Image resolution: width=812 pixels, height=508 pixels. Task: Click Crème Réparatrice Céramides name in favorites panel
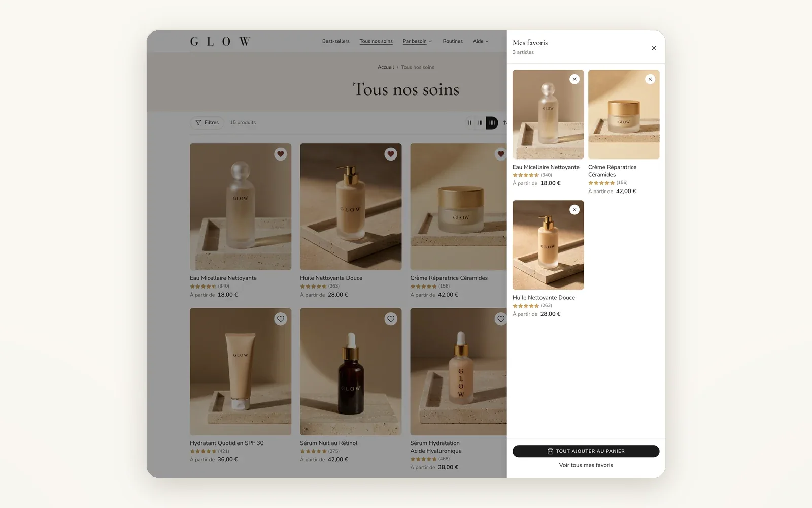point(612,171)
